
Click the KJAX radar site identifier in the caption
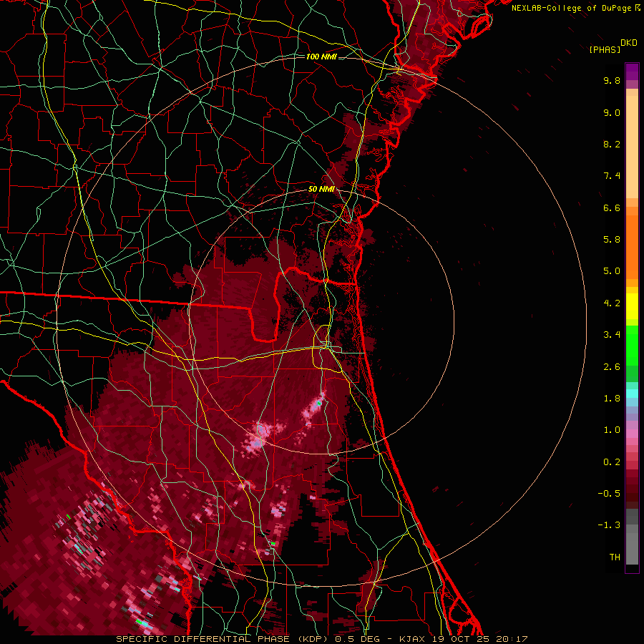click(412, 639)
